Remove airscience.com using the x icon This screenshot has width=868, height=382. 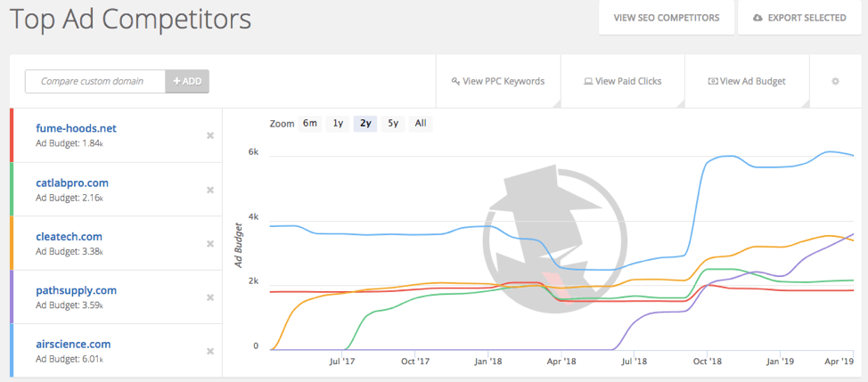click(210, 351)
